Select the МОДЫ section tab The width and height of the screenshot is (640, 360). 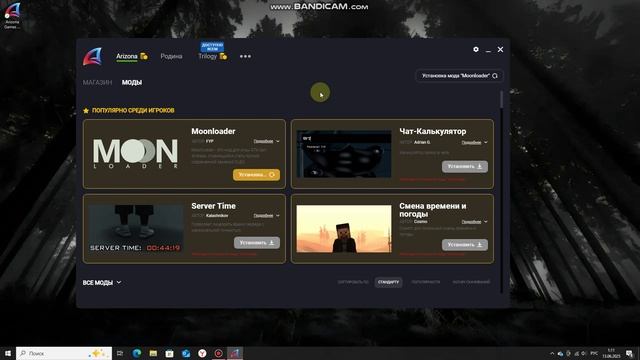132,82
